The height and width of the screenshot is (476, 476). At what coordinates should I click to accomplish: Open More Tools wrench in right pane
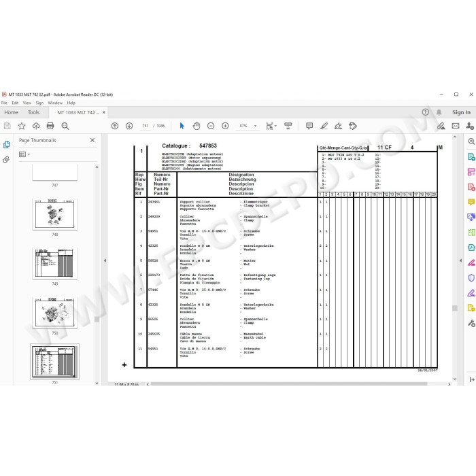click(471, 323)
